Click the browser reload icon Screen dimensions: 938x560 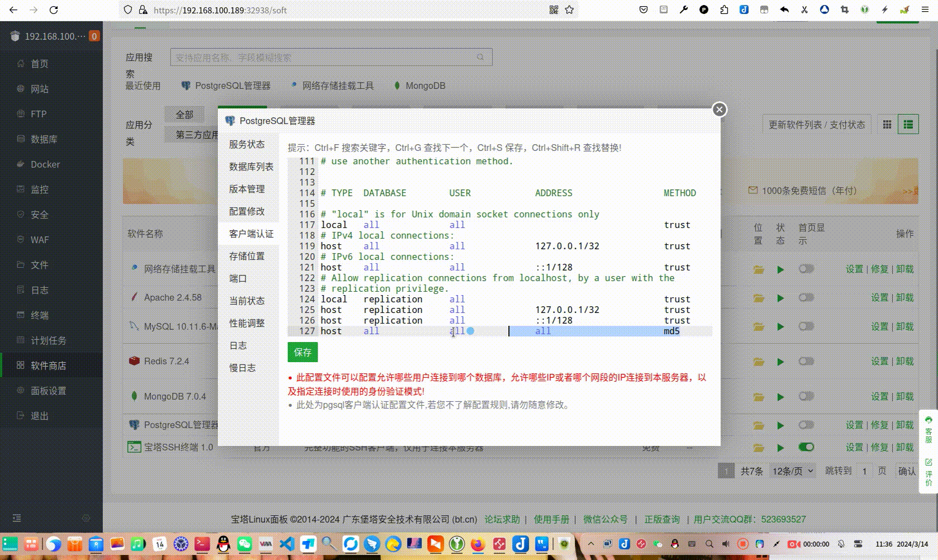(x=54, y=10)
